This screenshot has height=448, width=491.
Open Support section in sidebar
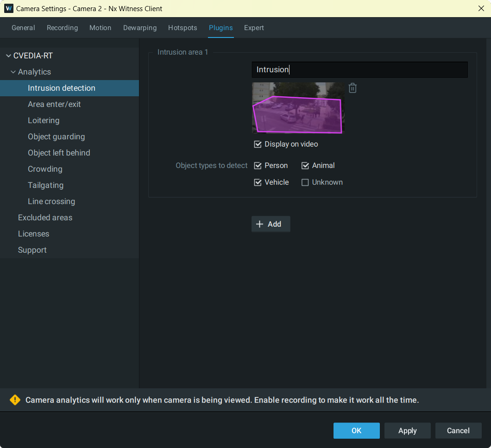(69, 250)
